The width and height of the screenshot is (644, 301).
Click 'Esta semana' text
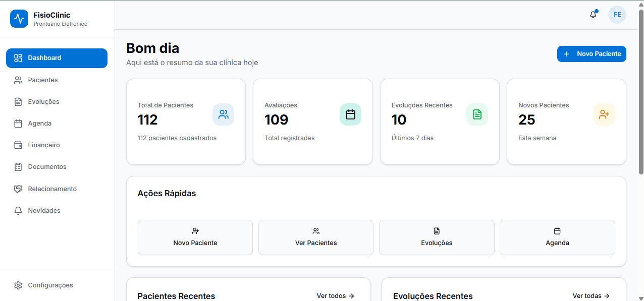[x=538, y=138]
